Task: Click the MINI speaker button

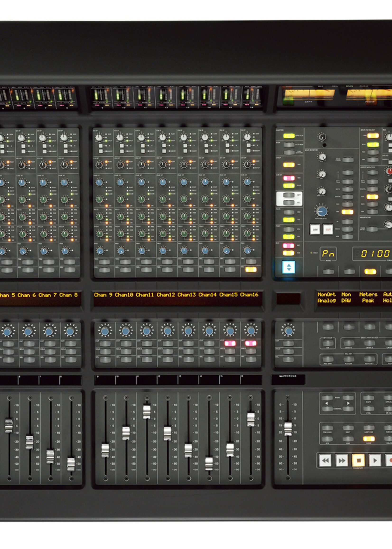Action: pos(348,237)
